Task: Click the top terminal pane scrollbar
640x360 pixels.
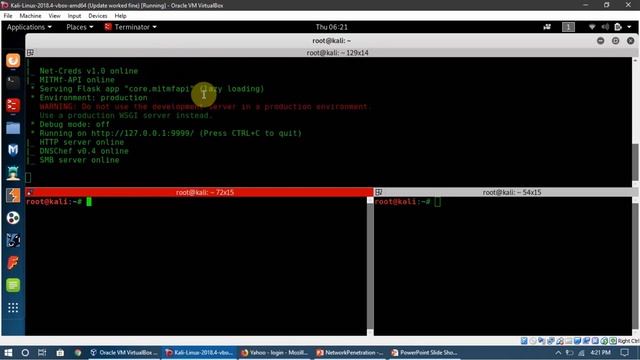Action: coord(636,162)
